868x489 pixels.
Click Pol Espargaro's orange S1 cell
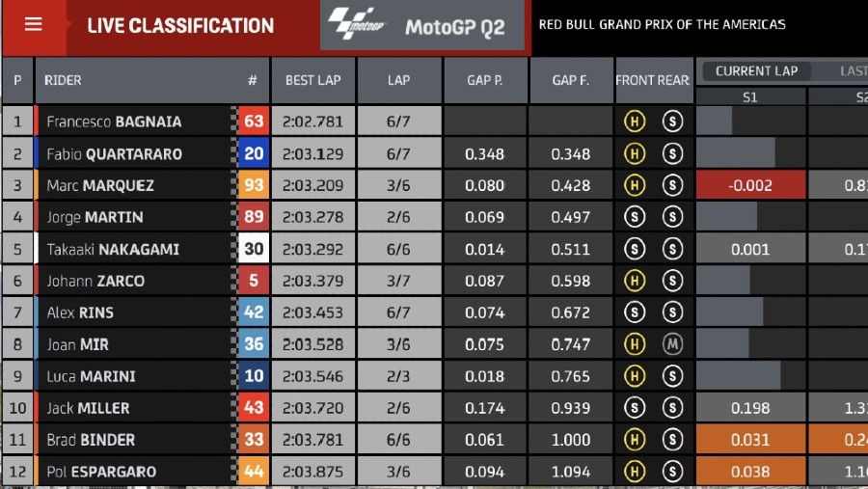click(x=750, y=472)
